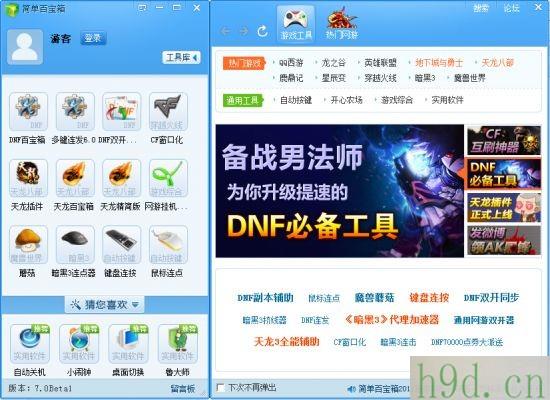Image resolution: width=550 pixels, height=400 pixels.
Task: Collapse the 工具库 panel arrow
Action: coord(181,57)
